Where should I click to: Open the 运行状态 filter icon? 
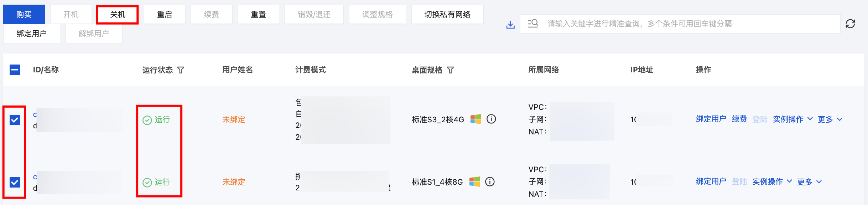point(181,70)
